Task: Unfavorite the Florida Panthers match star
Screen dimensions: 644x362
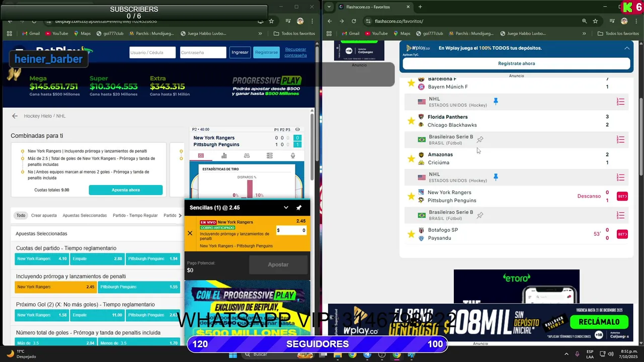Action: [x=411, y=121]
